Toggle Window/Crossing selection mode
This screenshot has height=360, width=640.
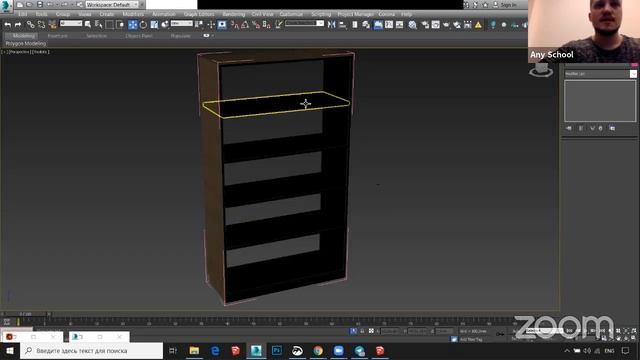(x=120, y=25)
